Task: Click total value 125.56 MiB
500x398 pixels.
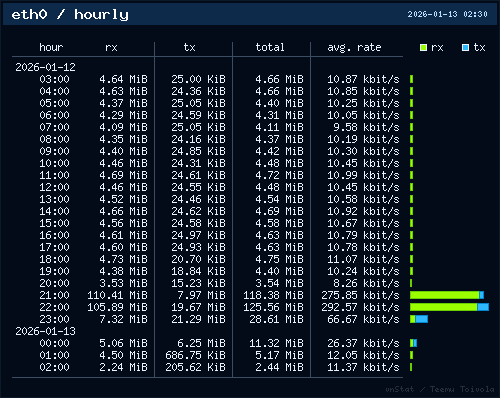Action: (x=273, y=307)
